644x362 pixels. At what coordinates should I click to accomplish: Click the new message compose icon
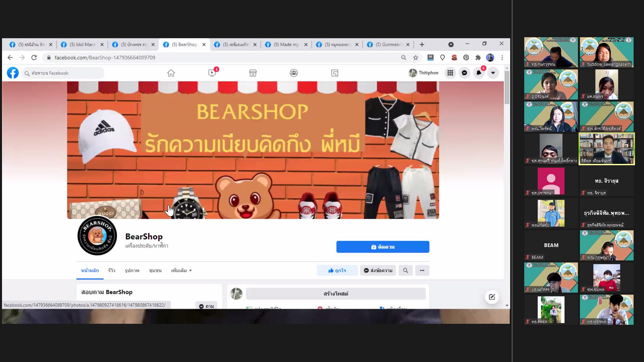(492, 297)
